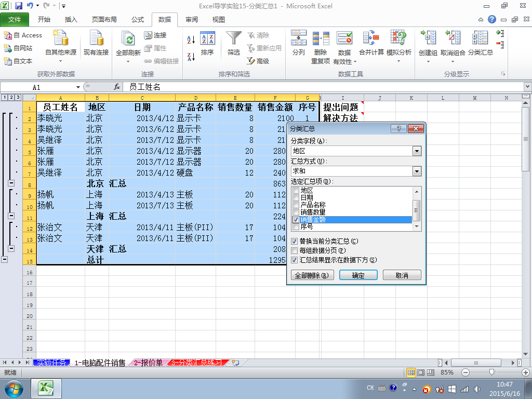
Task: Open the 文件 file tab
Action: [x=15, y=20]
